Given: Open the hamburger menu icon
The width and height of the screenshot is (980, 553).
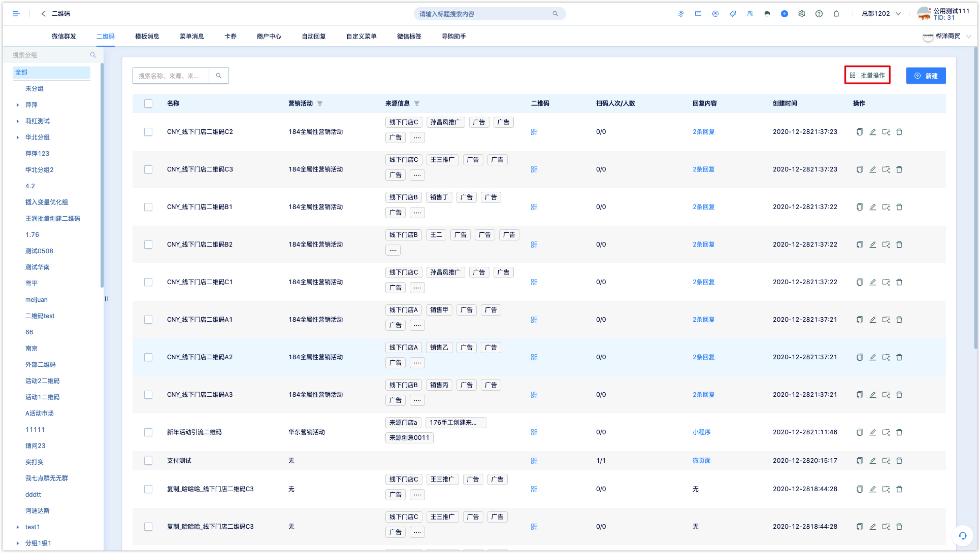Looking at the screenshot, I should click(x=16, y=14).
